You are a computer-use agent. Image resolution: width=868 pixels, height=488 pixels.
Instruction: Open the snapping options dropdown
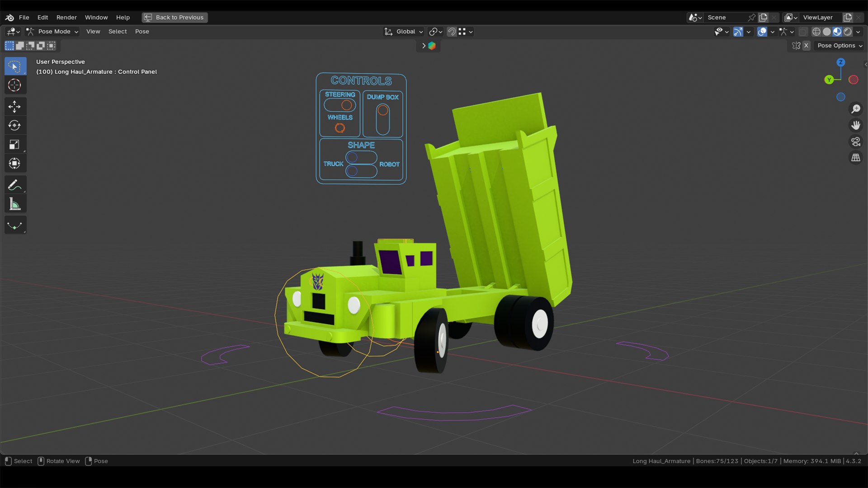pos(466,32)
